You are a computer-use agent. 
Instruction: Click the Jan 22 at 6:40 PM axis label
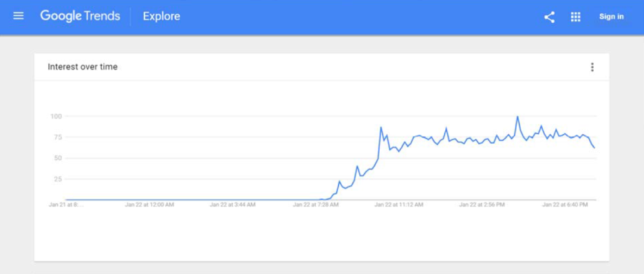(565, 204)
